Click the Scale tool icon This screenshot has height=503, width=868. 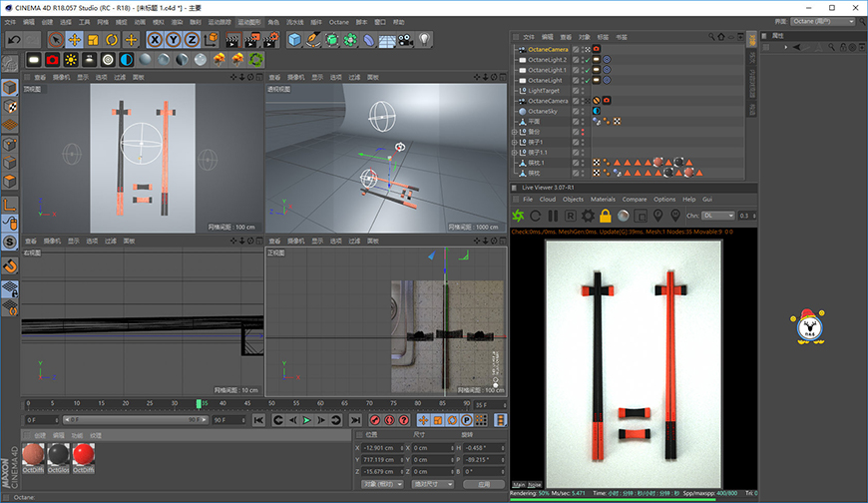[93, 40]
